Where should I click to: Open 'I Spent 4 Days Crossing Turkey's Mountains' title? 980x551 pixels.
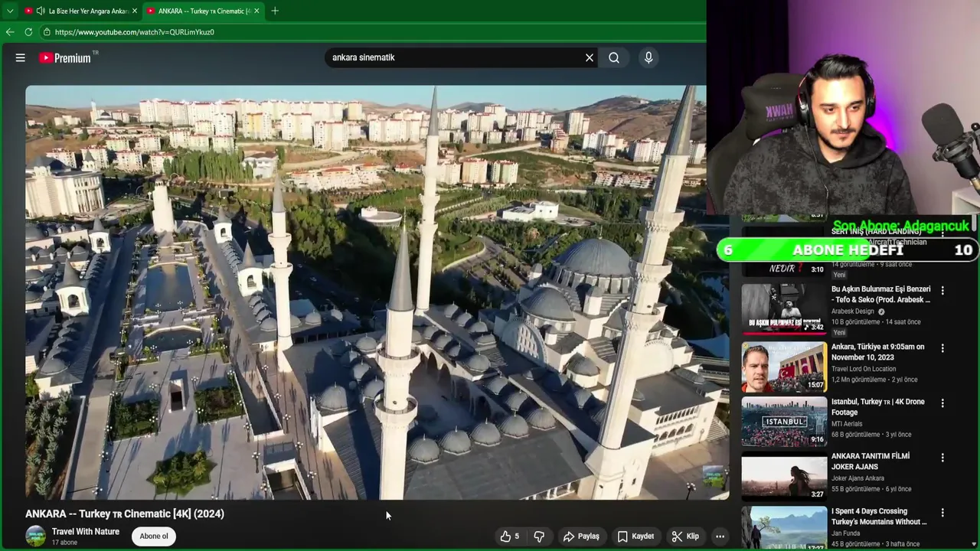pyautogui.click(x=879, y=516)
